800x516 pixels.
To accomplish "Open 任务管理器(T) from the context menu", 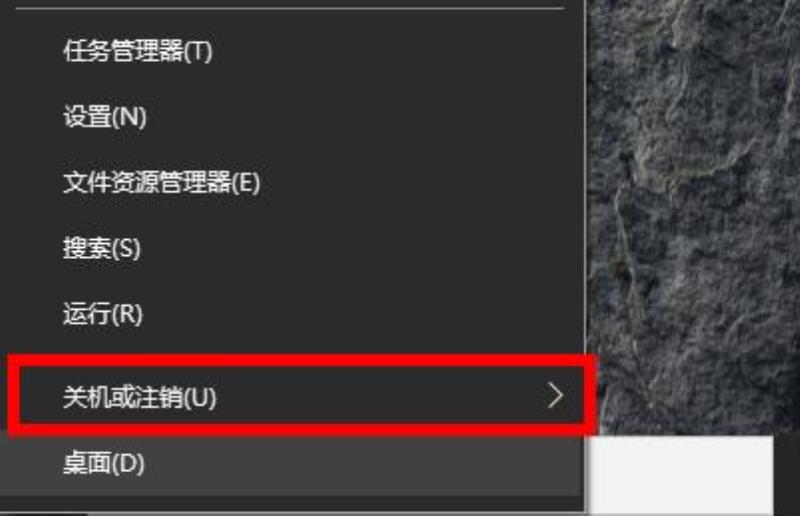I will pos(292,51).
